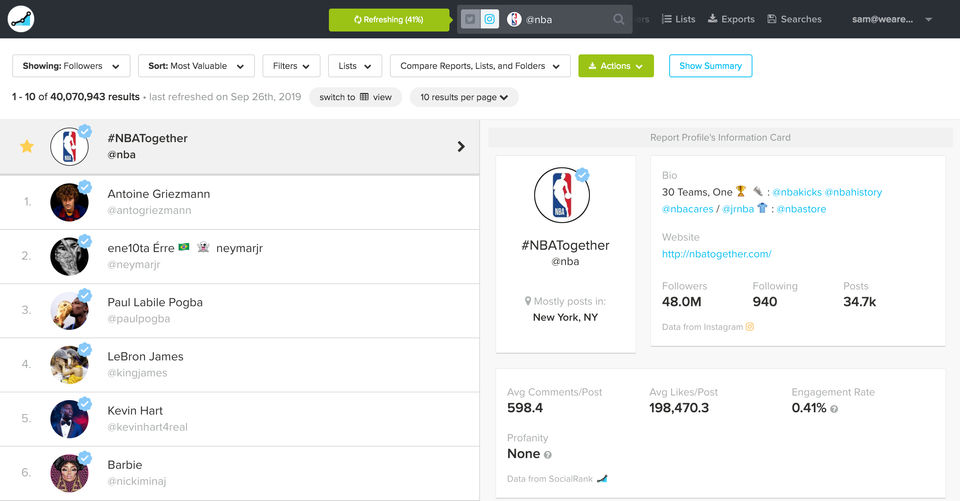The image size is (960, 501).
Task: Click the 34.7k posts value
Action: click(860, 302)
